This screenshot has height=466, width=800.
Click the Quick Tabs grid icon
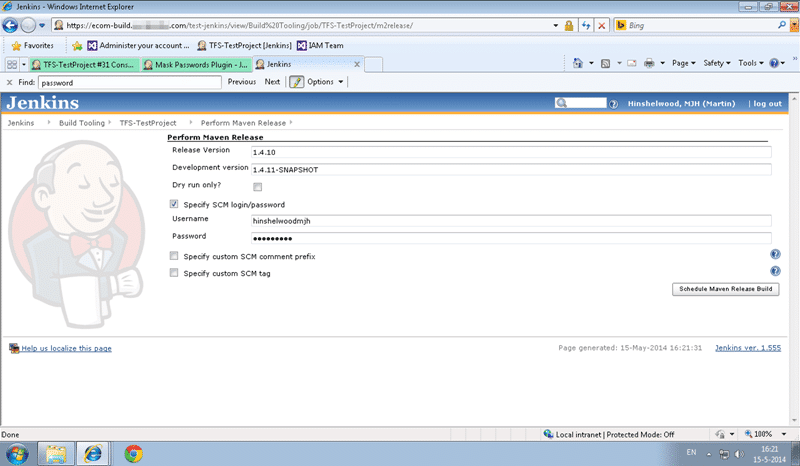tap(12, 64)
